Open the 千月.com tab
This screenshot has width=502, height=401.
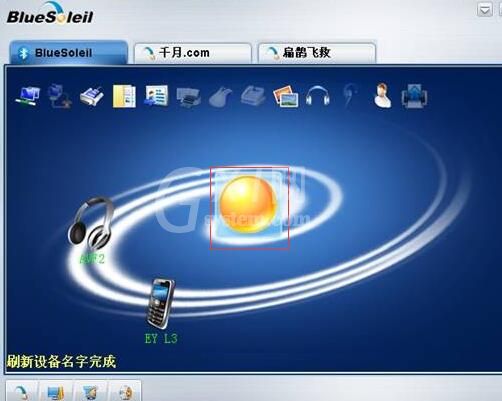193,53
